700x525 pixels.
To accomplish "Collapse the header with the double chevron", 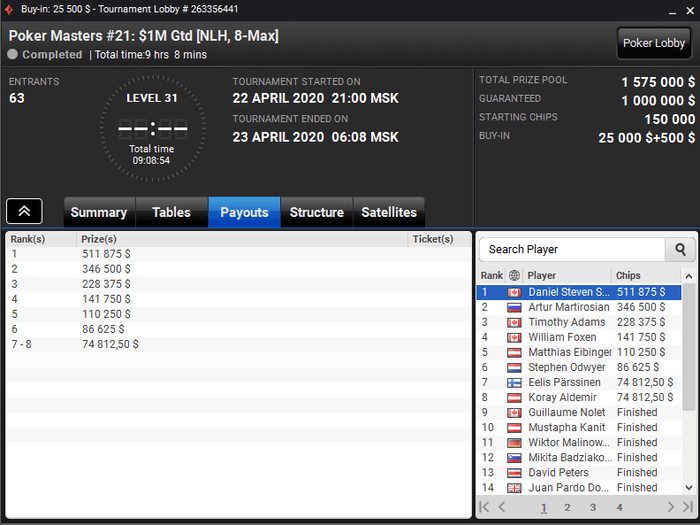I will click(25, 211).
